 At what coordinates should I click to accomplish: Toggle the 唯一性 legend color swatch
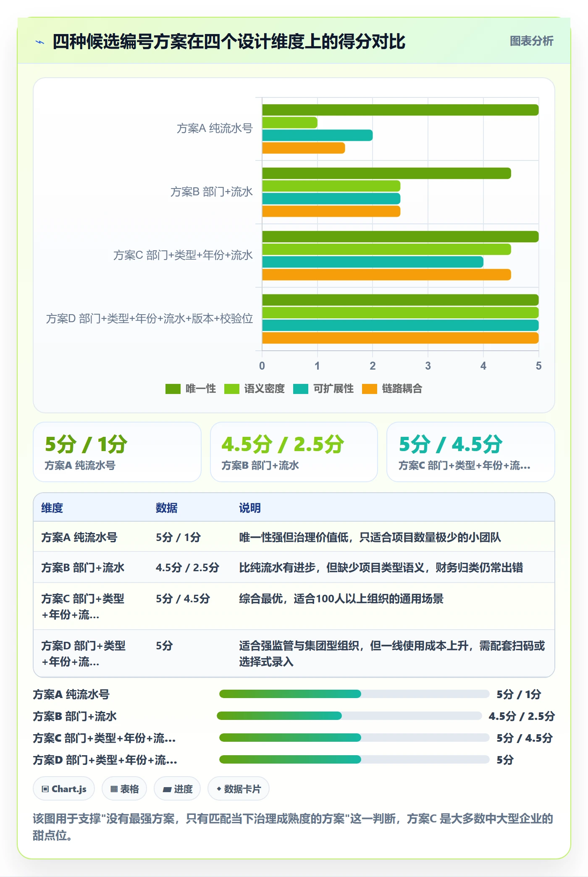pyautogui.click(x=173, y=389)
